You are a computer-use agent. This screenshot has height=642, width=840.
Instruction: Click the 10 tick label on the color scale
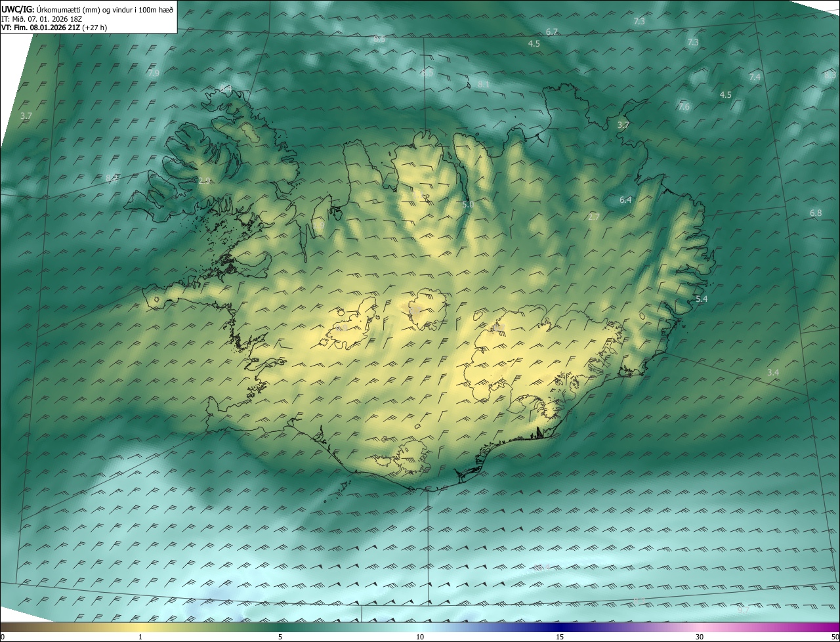pos(420,637)
